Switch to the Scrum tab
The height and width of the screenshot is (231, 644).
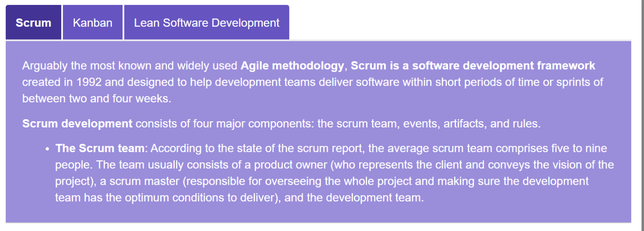33,23
